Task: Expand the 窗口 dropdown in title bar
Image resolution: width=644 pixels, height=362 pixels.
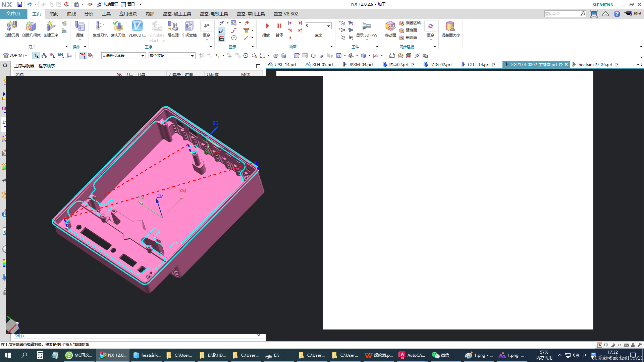Action: point(132,4)
